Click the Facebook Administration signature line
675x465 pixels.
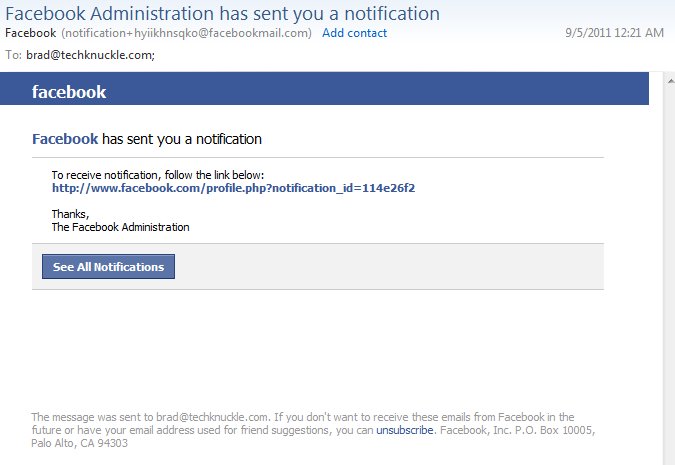120,227
